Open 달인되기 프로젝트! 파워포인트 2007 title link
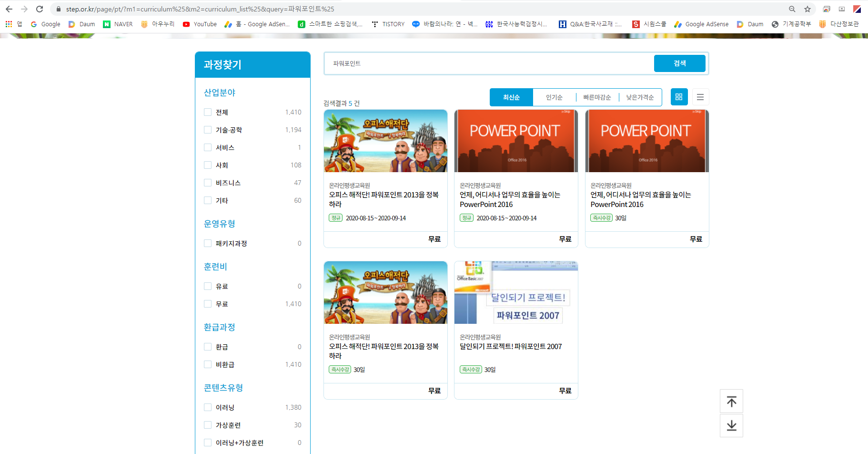The width and height of the screenshot is (868, 454). click(511, 347)
